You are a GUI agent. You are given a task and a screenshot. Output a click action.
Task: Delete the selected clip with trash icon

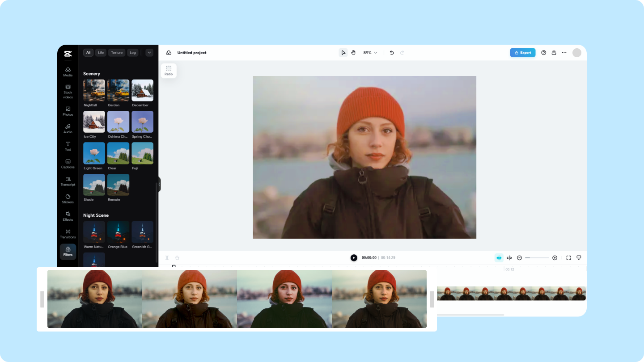(177, 258)
